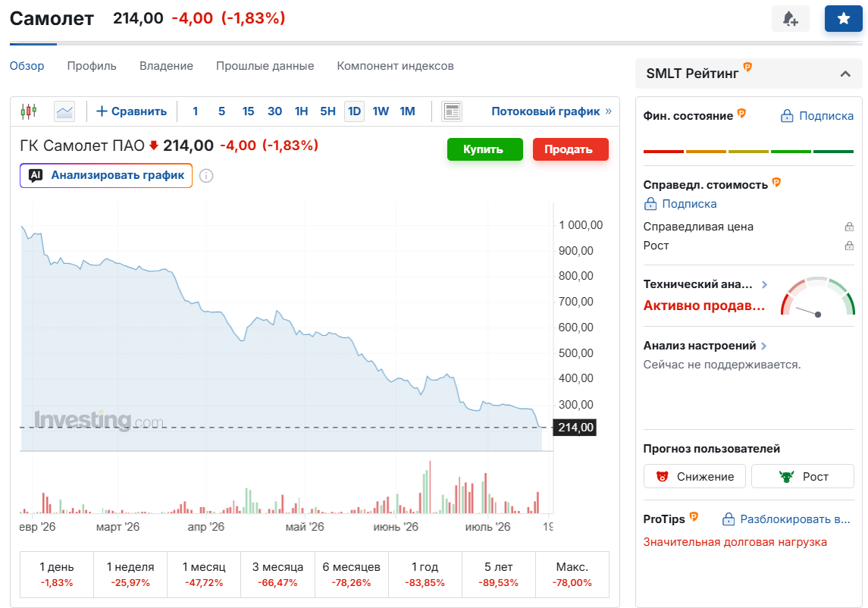Screen dimensions: 868x608
Task: Select the 15 minute interval
Action: pos(248,111)
